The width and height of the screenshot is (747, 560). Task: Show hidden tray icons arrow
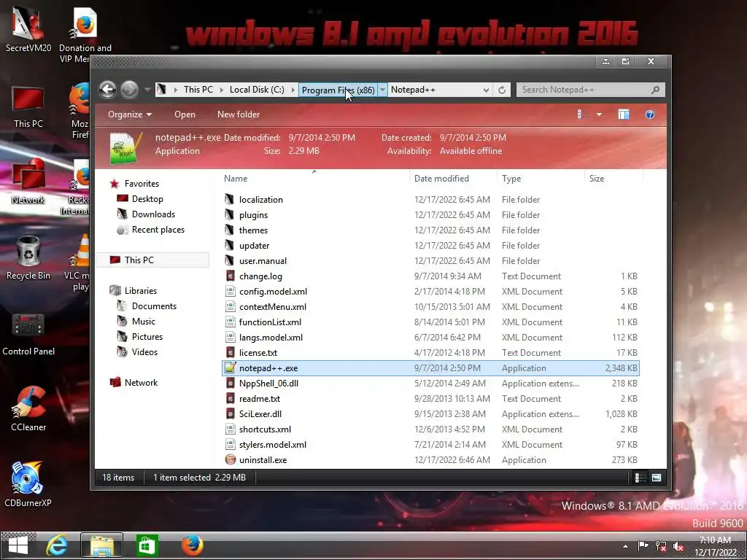pyautogui.click(x=625, y=546)
